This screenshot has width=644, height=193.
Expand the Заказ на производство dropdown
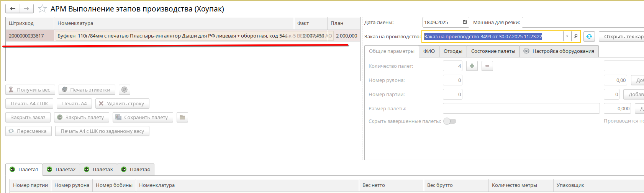pyautogui.click(x=567, y=36)
